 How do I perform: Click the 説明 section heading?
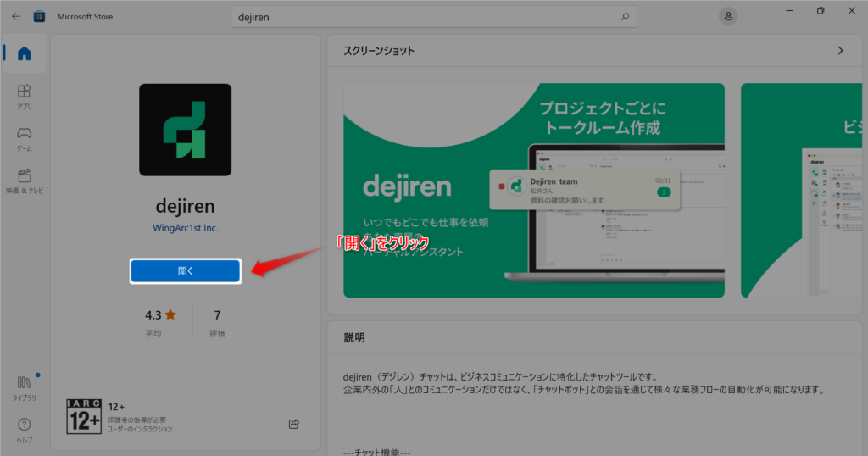coord(354,337)
